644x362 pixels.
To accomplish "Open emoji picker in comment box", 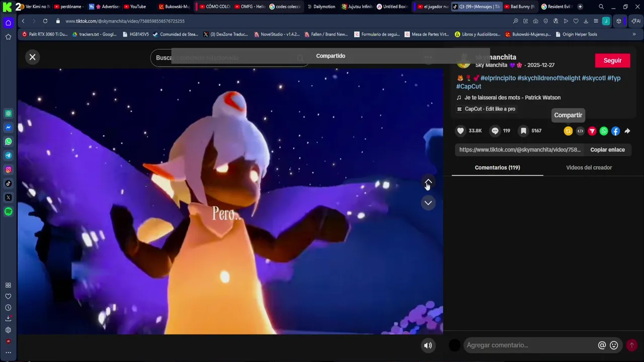I will pos(614,345).
